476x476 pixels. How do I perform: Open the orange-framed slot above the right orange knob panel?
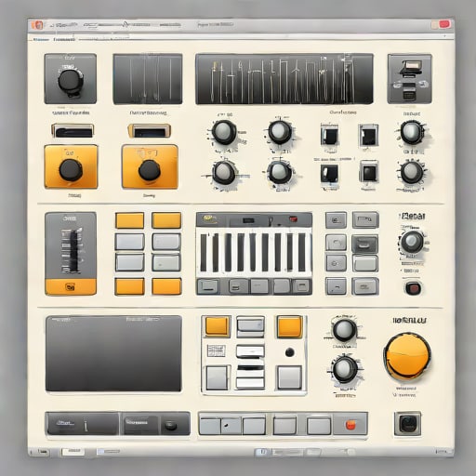click(x=149, y=131)
